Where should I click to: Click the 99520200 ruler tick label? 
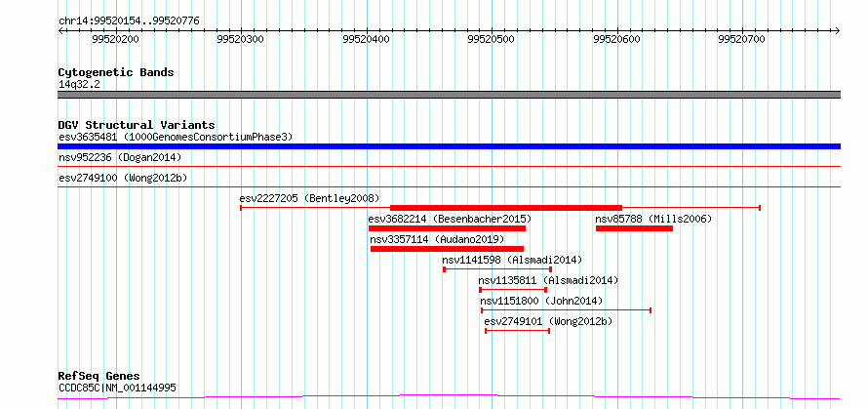pyautogui.click(x=116, y=39)
